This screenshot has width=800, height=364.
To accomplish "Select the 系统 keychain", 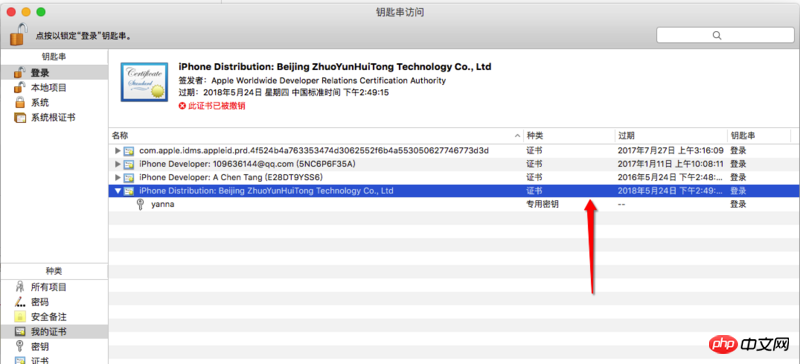I will pyautogui.click(x=54, y=103).
